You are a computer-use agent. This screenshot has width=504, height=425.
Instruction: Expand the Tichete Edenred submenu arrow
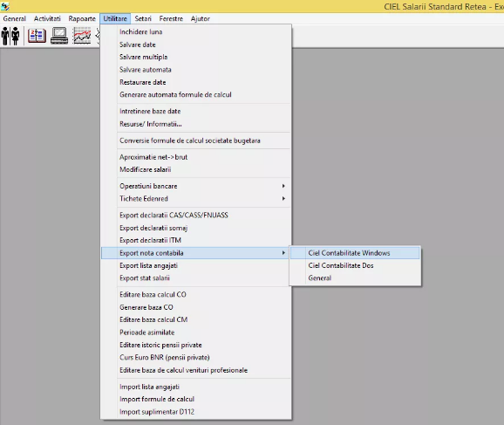click(283, 198)
